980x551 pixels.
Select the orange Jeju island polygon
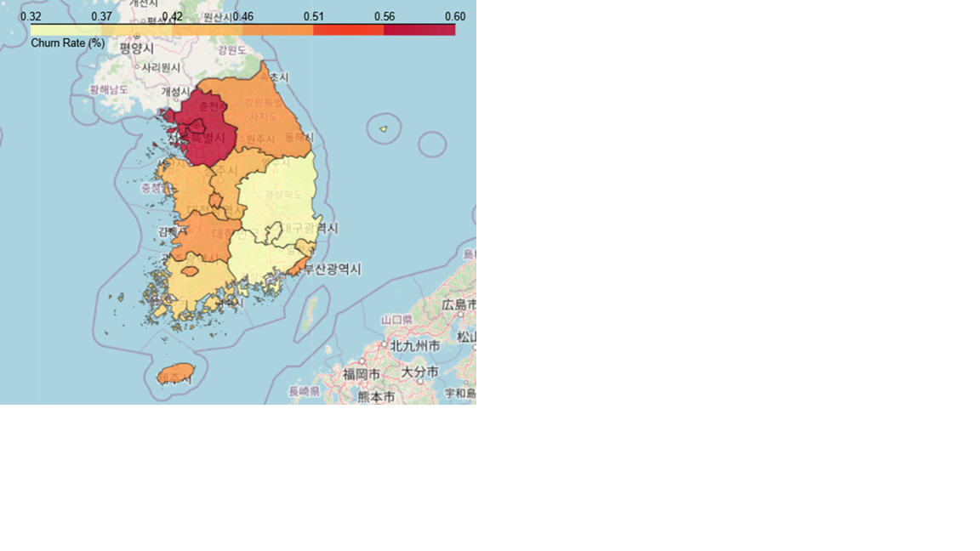tap(175, 373)
